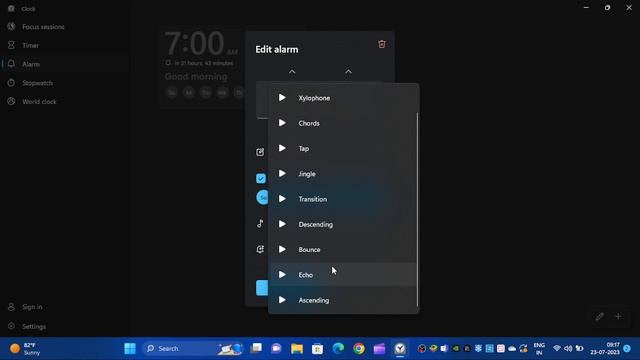Click the volume speaker tray icon

[x=568, y=349]
